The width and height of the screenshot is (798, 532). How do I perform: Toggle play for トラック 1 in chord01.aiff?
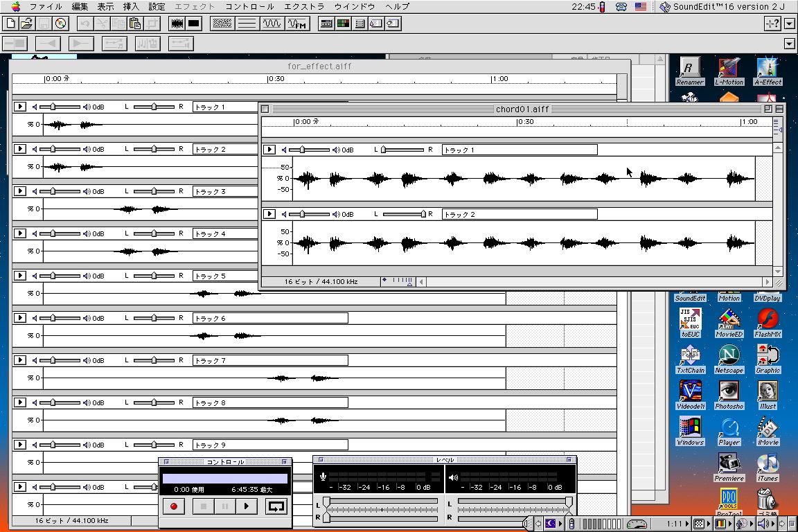(x=269, y=150)
